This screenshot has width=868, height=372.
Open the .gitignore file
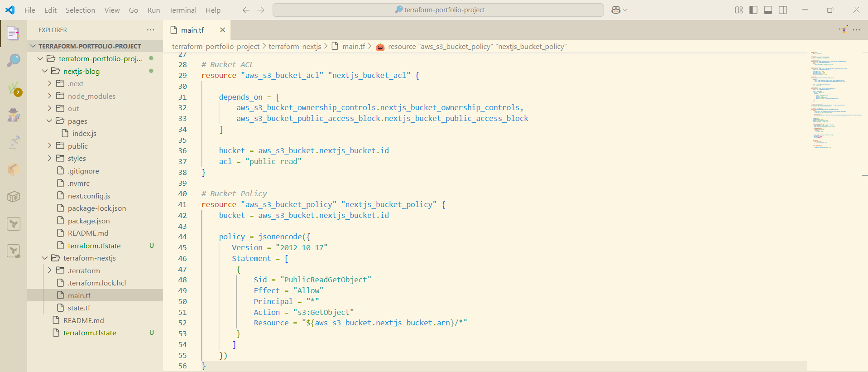coord(83,171)
